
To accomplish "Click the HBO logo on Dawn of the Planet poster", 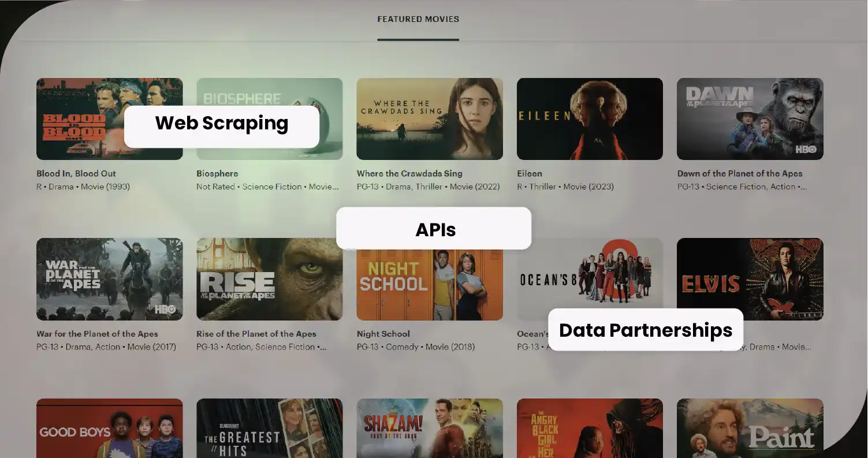I will point(806,149).
